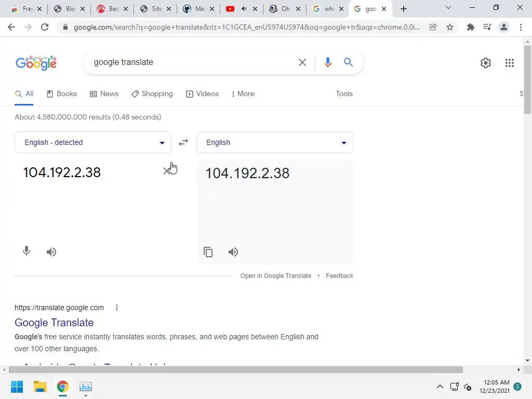Click source text 104.192.2.38
This screenshot has height=399, width=532.
tap(62, 172)
